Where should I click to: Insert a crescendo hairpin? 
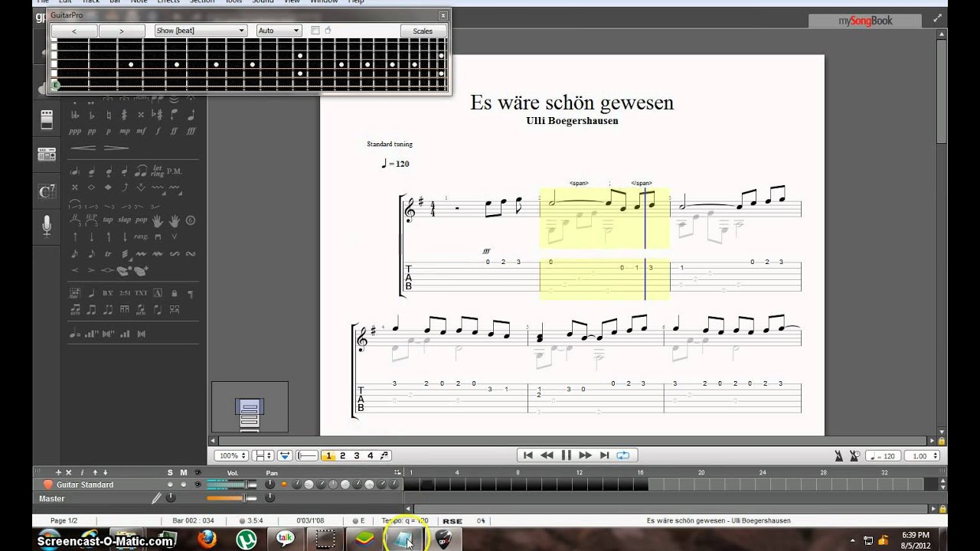click(x=83, y=148)
